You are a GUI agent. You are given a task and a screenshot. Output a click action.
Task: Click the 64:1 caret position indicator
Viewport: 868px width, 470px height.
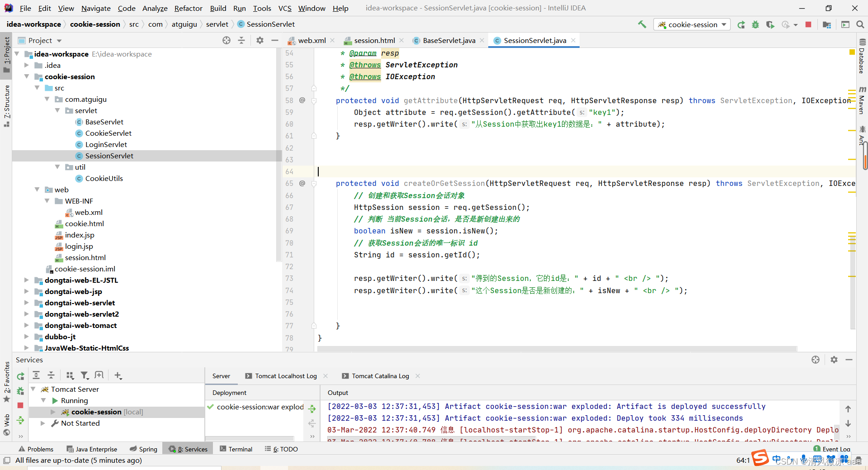point(743,460)
